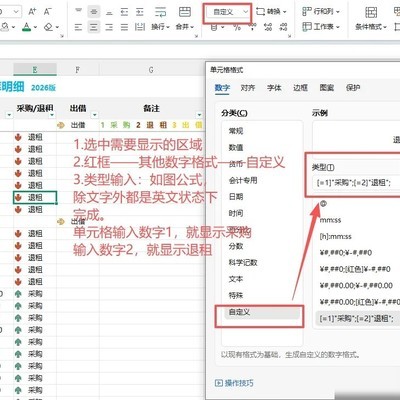Toggle horizontal center alignment
This screenshot has width=400, height=400.
pyautogui.click(x=94, y=27)
